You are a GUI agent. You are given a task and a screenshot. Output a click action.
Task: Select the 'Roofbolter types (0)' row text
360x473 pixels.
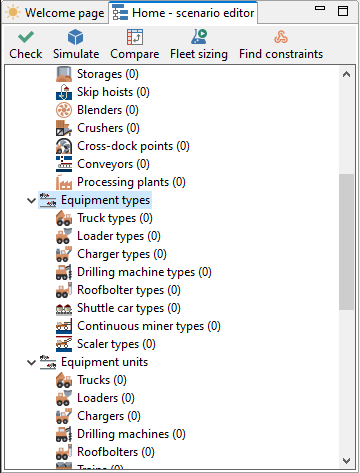129,290
